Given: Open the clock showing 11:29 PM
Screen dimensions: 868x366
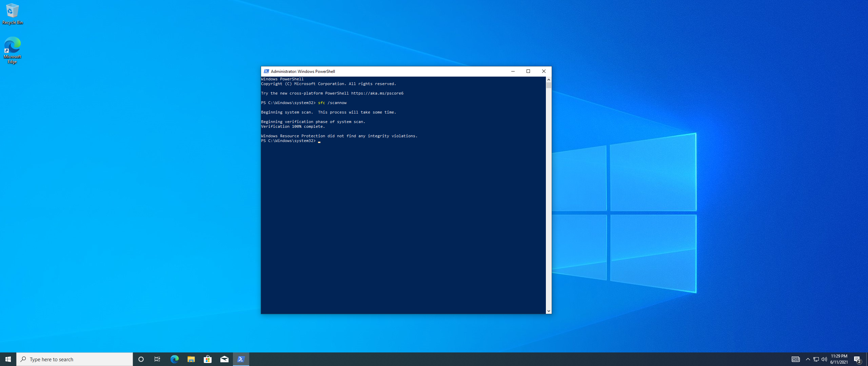Looking at the screenshot, I should (839, 359).
